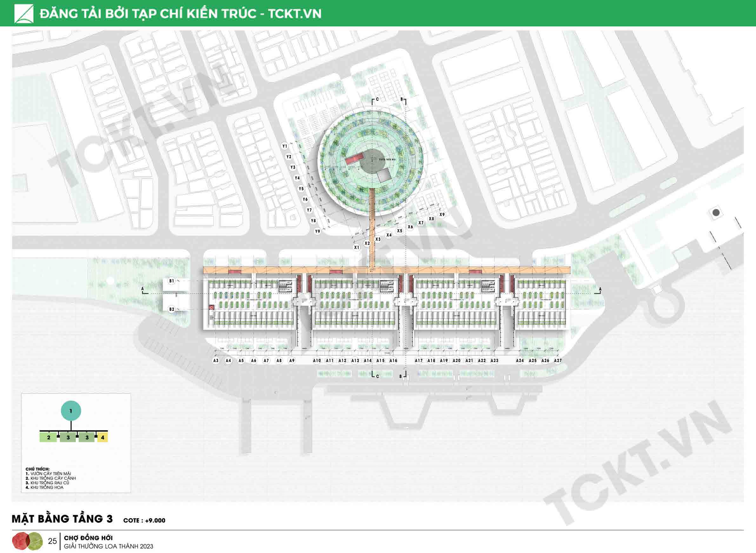This screenshot has height=553, width=756.
Task: Click the TCKT.VN logo icon in the header
Action: coord(24,14)
